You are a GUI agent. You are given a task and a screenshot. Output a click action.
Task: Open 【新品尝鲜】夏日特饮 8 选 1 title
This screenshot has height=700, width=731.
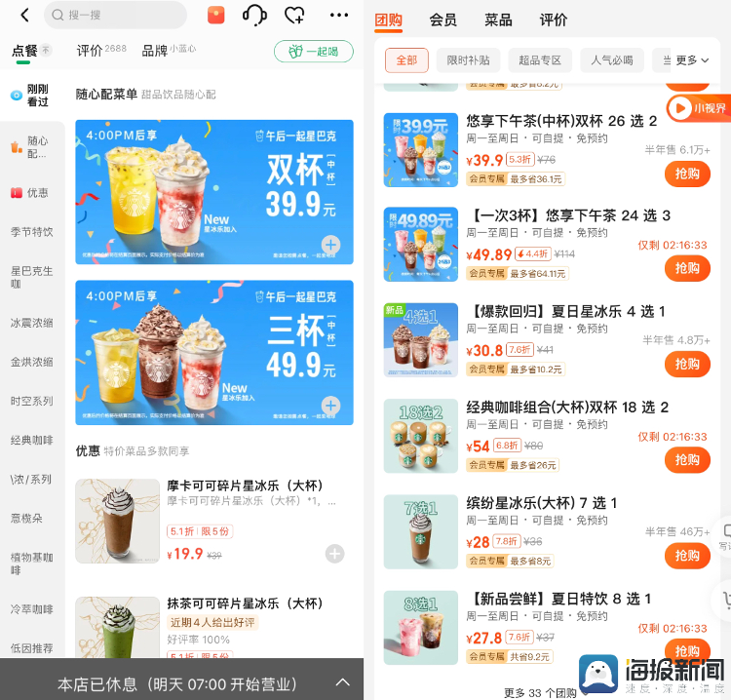click(560, 599)
